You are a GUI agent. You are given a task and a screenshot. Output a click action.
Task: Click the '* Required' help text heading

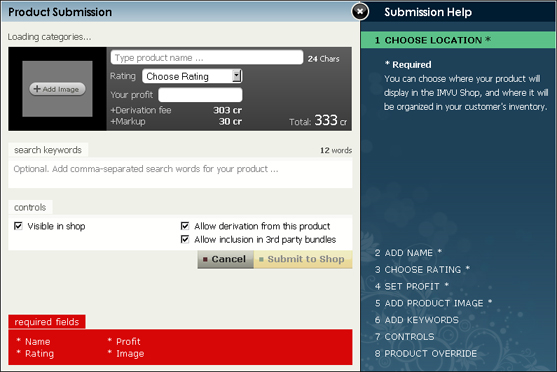[408, 65]
